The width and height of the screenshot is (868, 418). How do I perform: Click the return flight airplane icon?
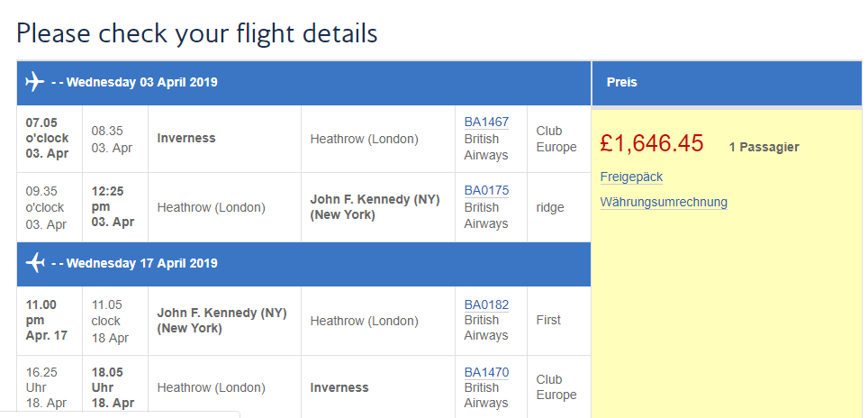click(x=34, y=263)
